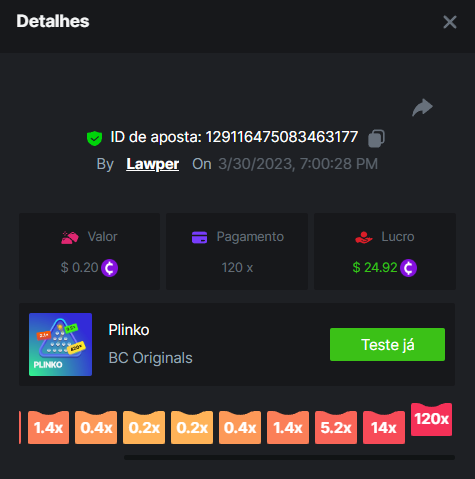475x479 pixels.
Task: Click the bet ID number text
Action: pyautogui.click(x=282, y=137)
